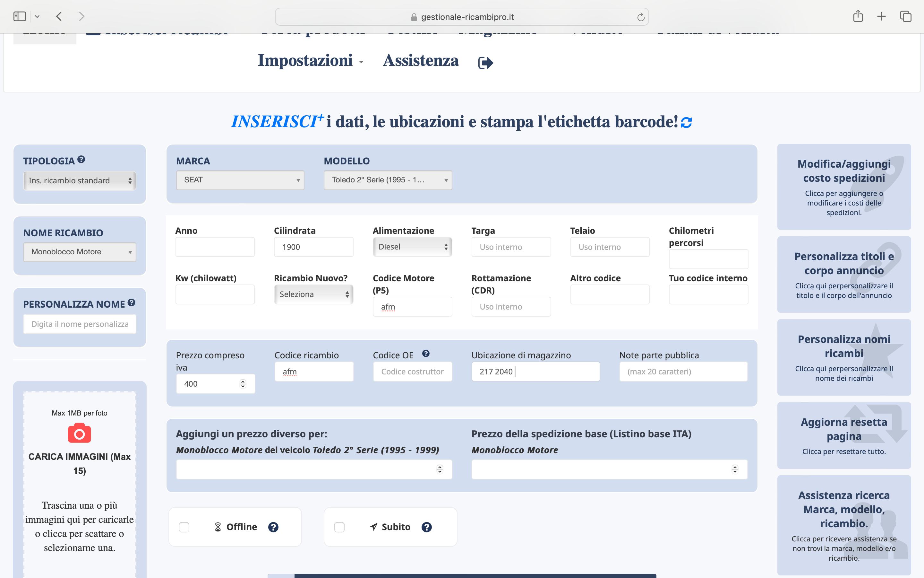Click the Codice OE help icon

pos(426,354)
